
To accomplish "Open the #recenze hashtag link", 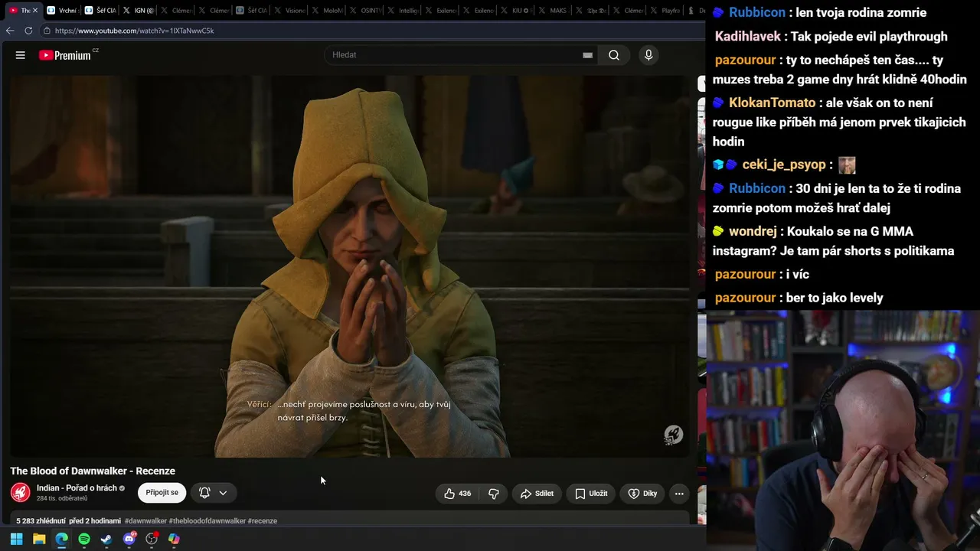I will click(x=263, y=521).
